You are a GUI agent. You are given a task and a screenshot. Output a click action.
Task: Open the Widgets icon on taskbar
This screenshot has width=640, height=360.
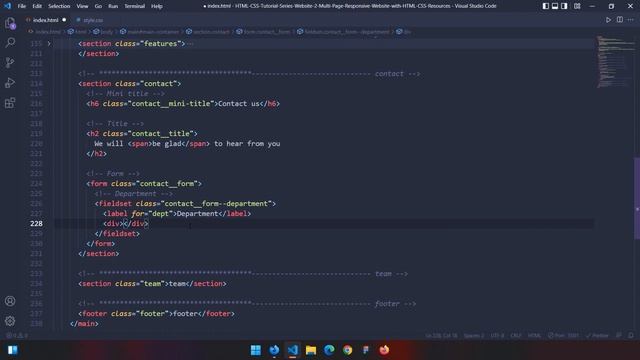13,350
